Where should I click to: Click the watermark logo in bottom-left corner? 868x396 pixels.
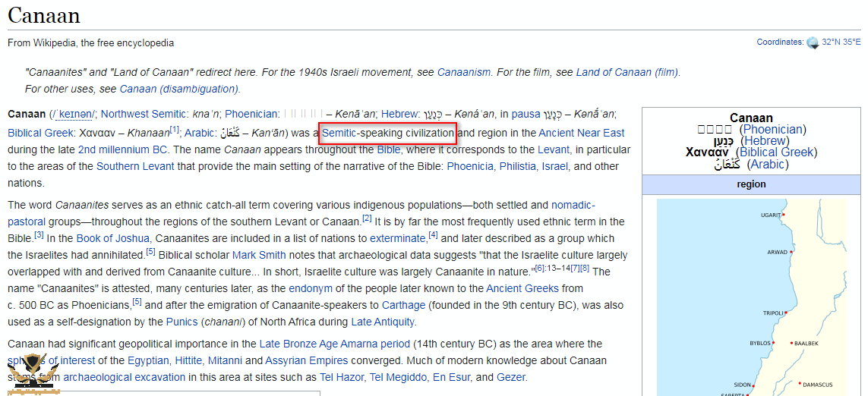pyautogui.click(x=32, y=373)
